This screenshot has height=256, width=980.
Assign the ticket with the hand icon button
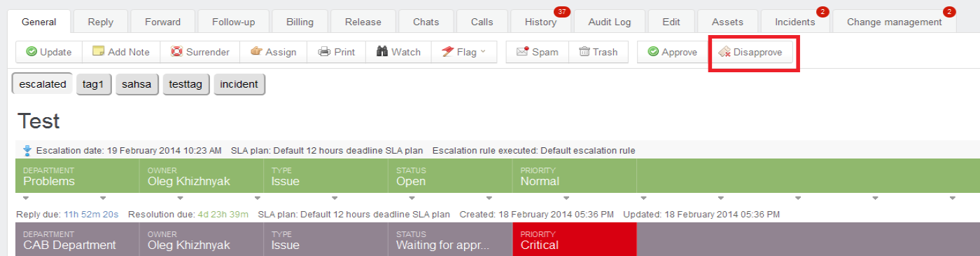pyautogui.click(x=274, y=52)
